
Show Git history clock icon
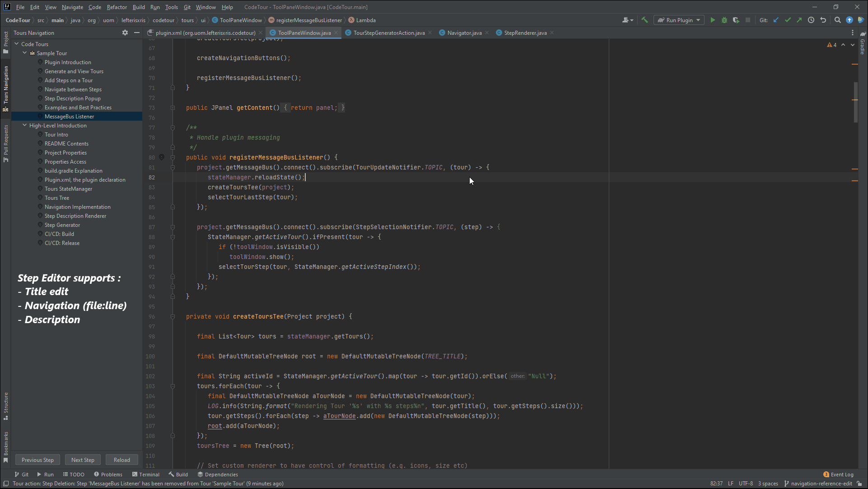point(811,20)
